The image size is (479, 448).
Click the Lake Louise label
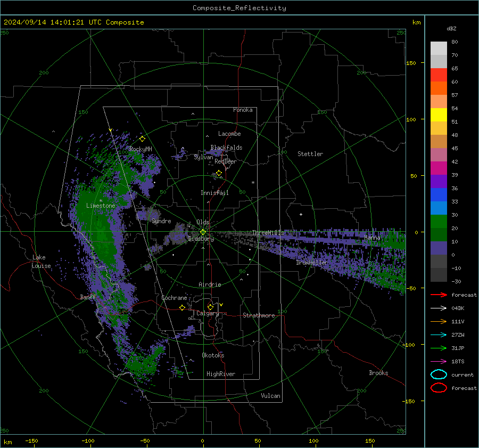point(41,262)
